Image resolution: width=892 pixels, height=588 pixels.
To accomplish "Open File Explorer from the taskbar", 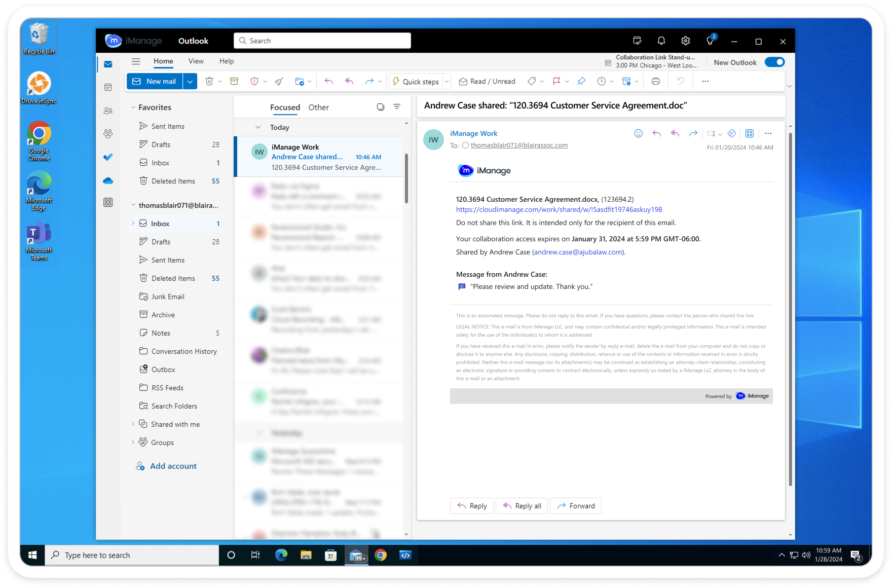I will point(306,556).
